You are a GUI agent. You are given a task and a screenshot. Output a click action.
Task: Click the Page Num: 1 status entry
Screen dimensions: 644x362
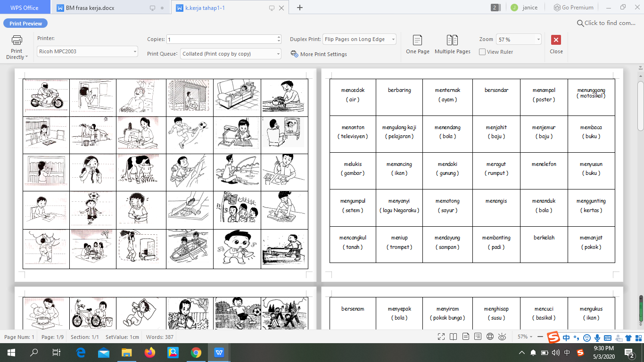[x=19, y=337]
